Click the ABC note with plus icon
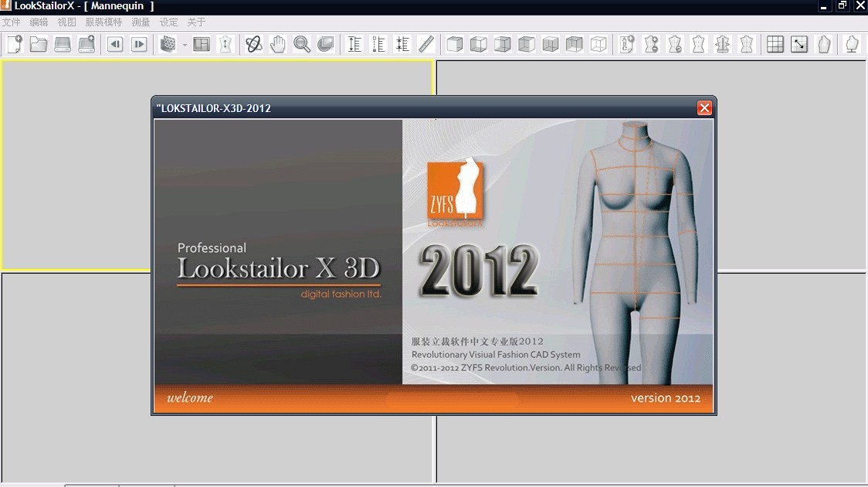This screenshot has width=868, height=487. [627, 44]
